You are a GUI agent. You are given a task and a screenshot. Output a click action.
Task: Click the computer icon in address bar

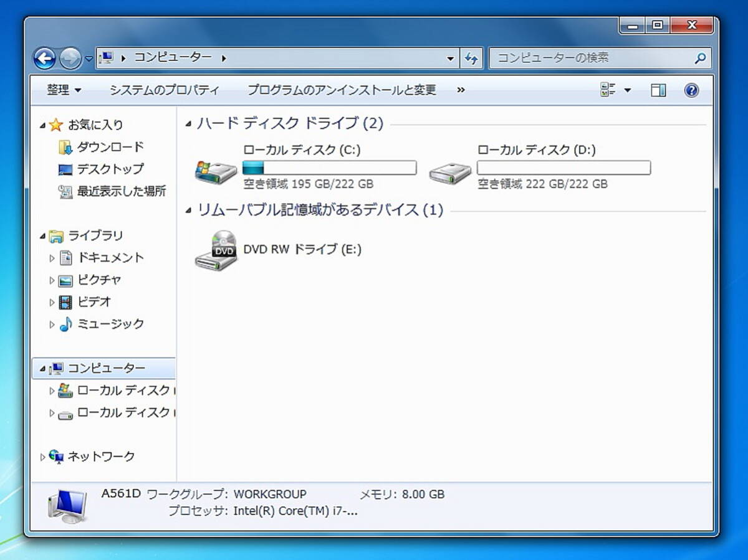tap(107, 58)
